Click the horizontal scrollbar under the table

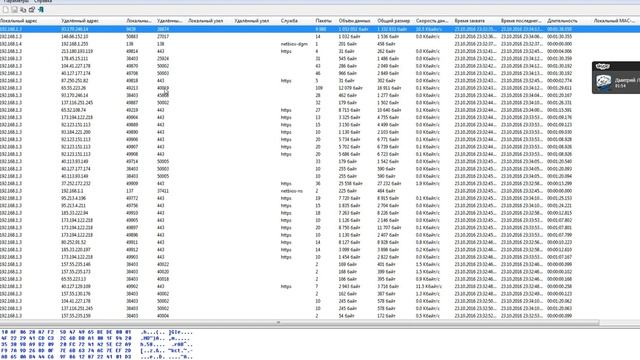pos(300,323)
